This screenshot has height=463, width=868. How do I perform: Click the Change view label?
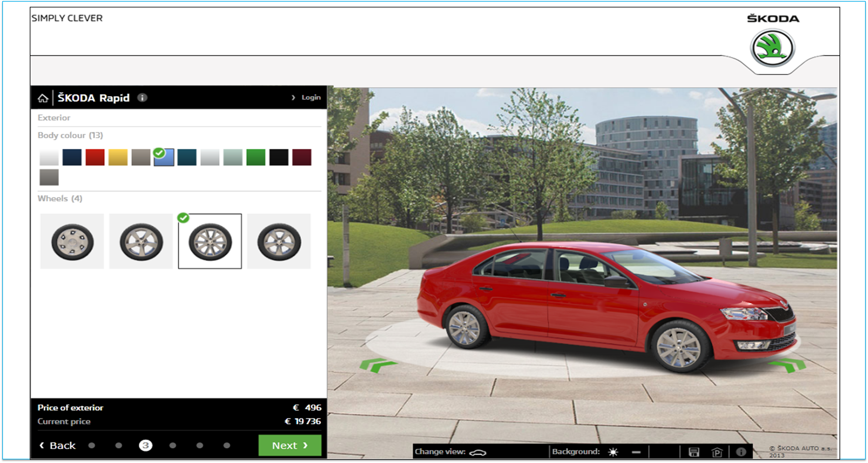[x=440, y=452]
